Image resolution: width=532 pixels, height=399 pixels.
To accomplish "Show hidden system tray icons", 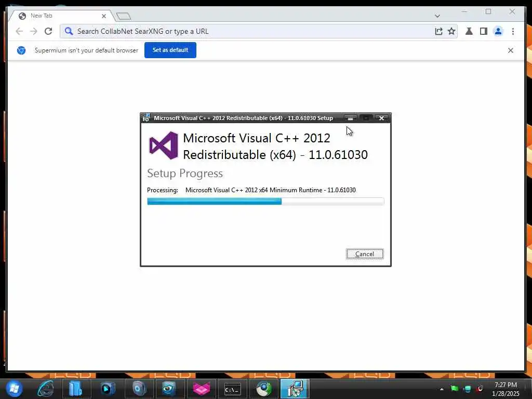I will [x=442, y=389].
